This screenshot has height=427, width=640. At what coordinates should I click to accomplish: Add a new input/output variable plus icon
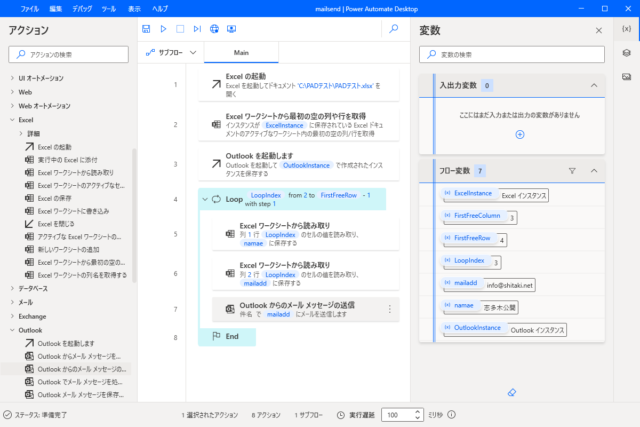[x=520, y=134]
